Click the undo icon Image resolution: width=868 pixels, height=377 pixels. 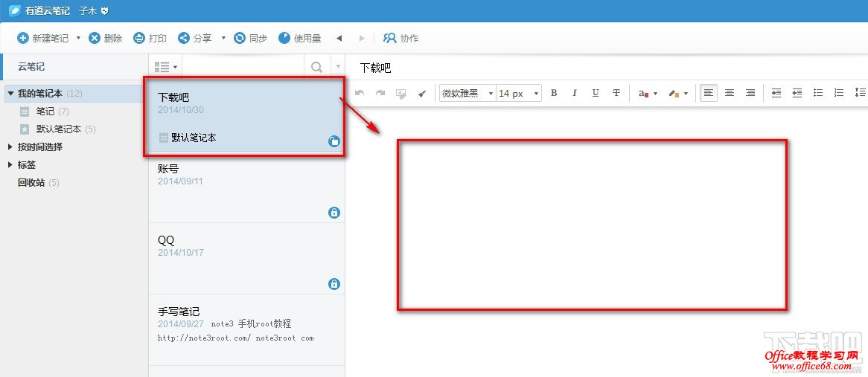pos(360,94)
